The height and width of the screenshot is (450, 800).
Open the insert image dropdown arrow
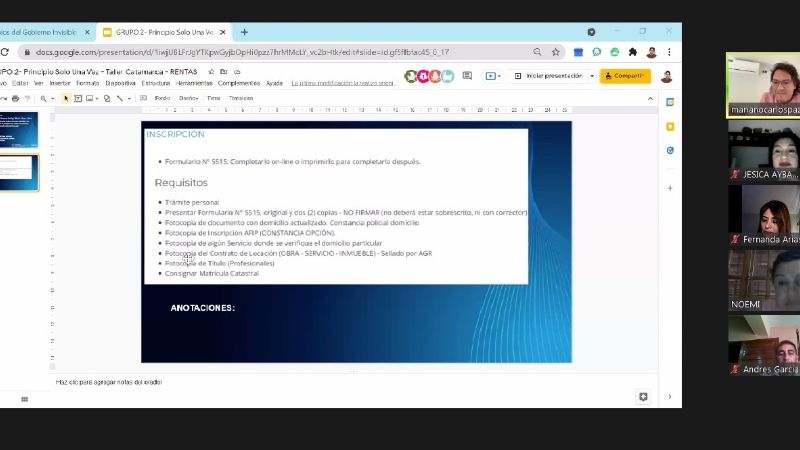[97, 98]
